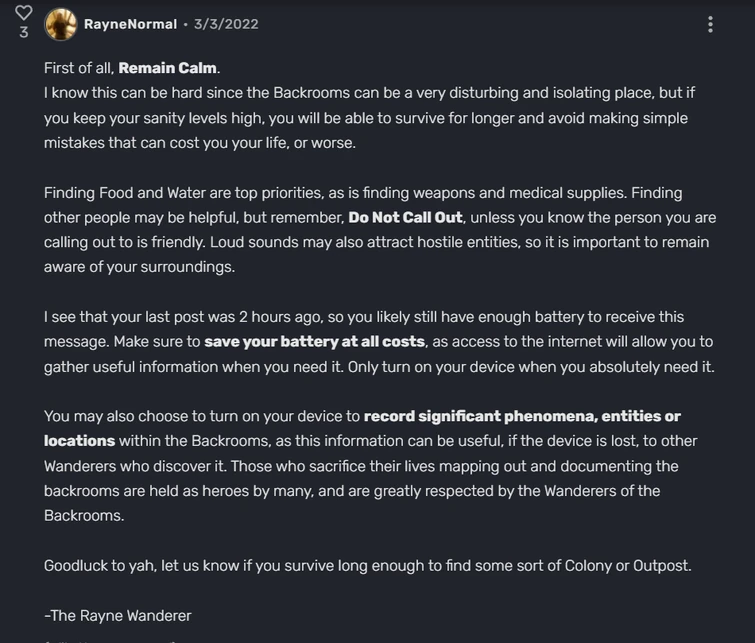Screen dimensions: 755x643
Task: Click the -The Rayne Wanderer signature
Action: (117, 615)
